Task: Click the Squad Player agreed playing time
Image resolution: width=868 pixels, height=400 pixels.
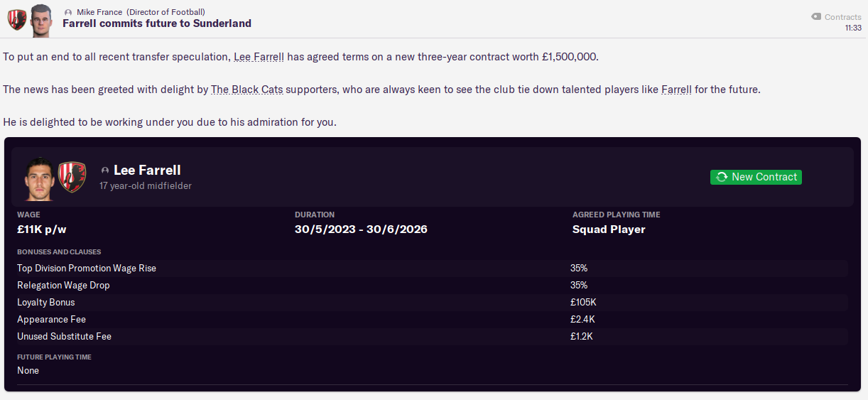Action: click(609, 229)
